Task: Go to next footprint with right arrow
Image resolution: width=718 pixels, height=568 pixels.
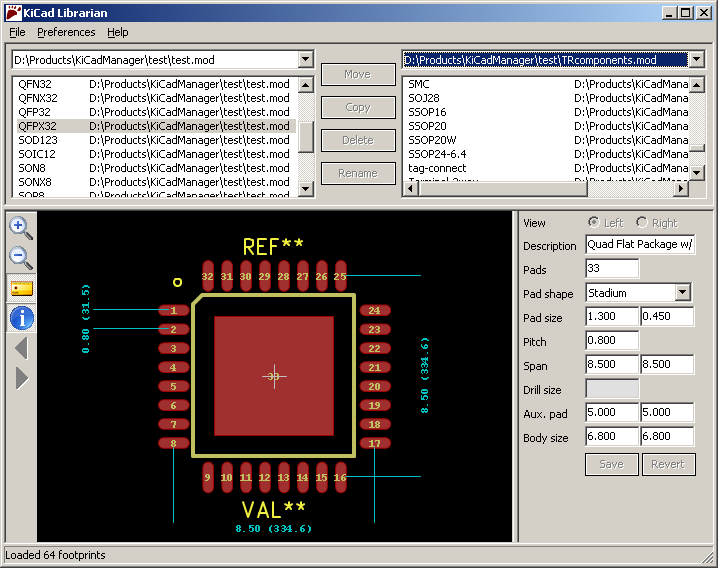Action: click(21, 378)
